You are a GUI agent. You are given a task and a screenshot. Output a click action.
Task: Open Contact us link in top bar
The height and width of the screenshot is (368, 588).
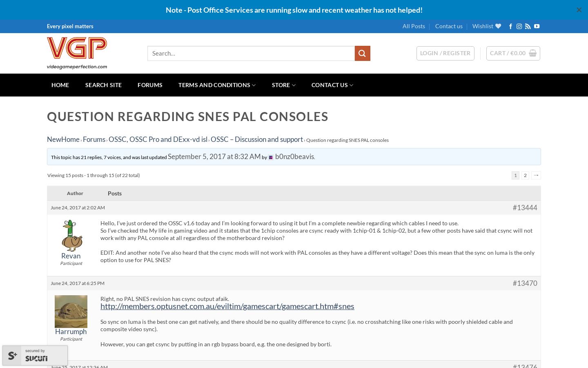tap(449, 26)
